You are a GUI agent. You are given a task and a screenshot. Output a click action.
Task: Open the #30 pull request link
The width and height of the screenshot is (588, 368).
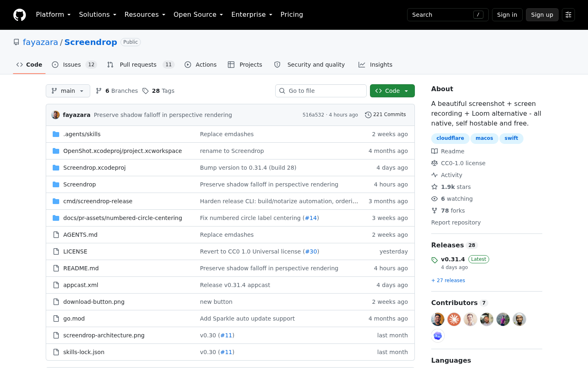(x=311, y=251)
